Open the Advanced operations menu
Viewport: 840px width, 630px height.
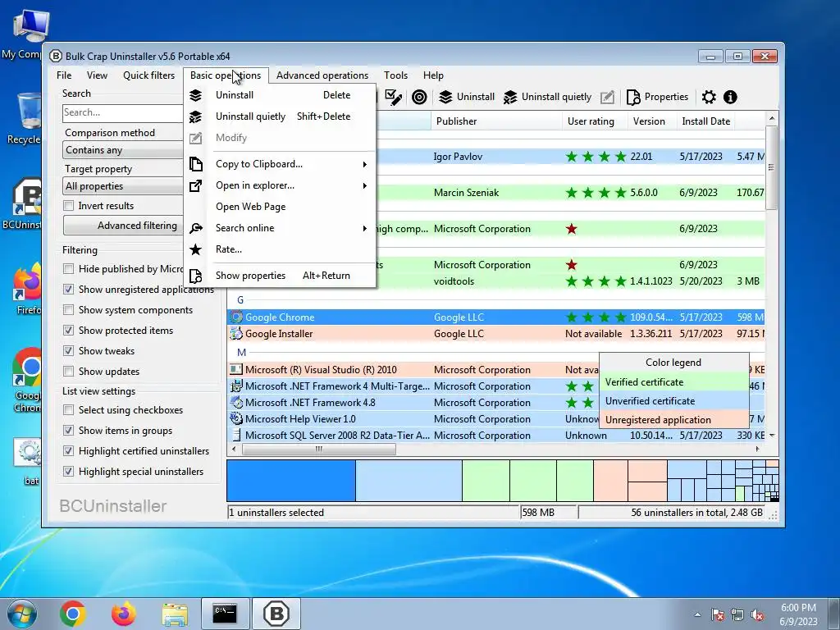click(x=322, y=75)
